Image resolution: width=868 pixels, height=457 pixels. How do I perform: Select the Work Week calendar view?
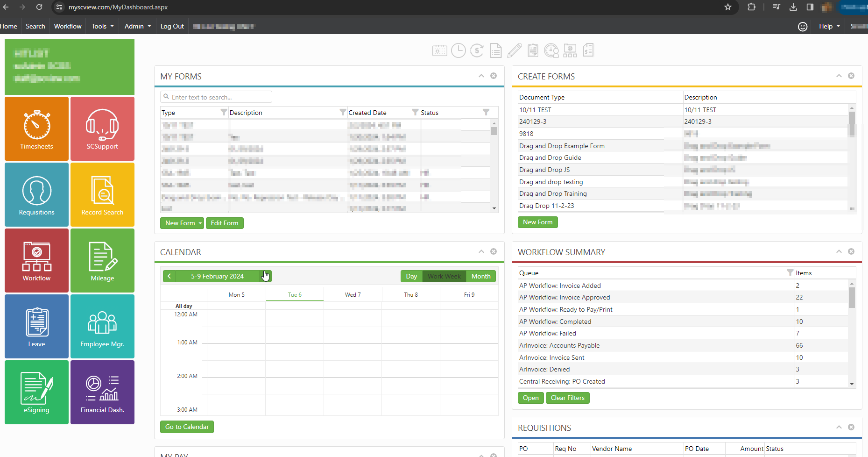point(444,276)
